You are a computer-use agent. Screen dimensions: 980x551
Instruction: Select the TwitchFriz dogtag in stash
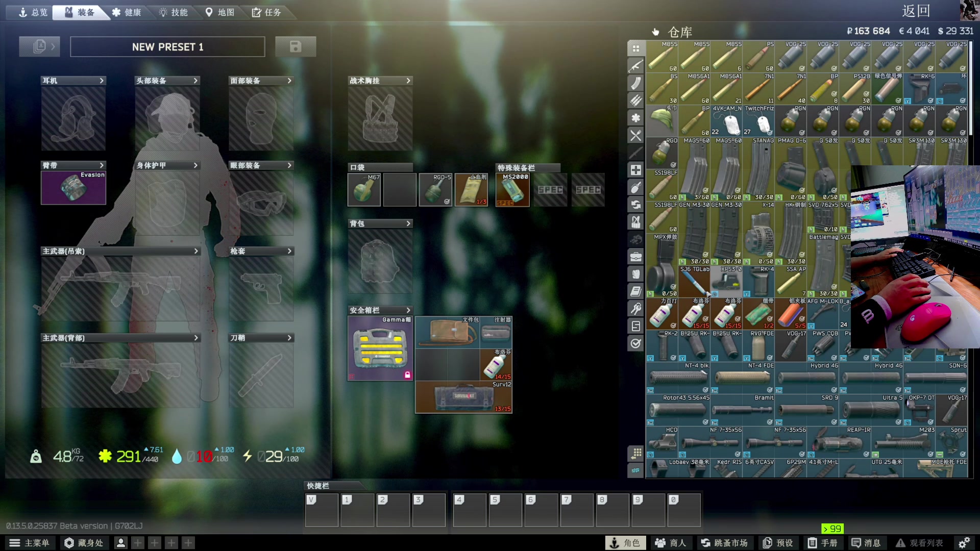coord(758,120)
